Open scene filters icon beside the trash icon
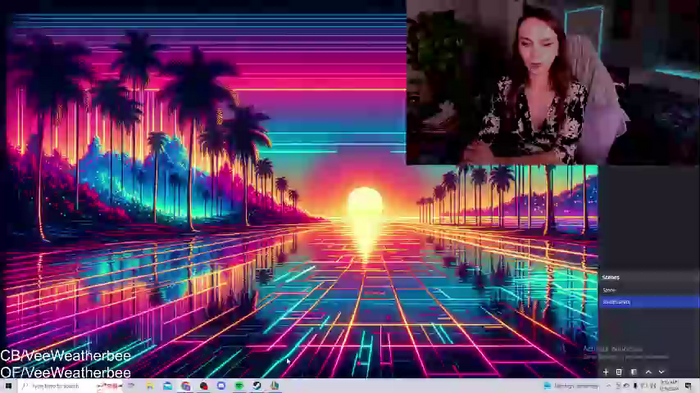Viewport: 700px width, 393px height. point(633,372)
